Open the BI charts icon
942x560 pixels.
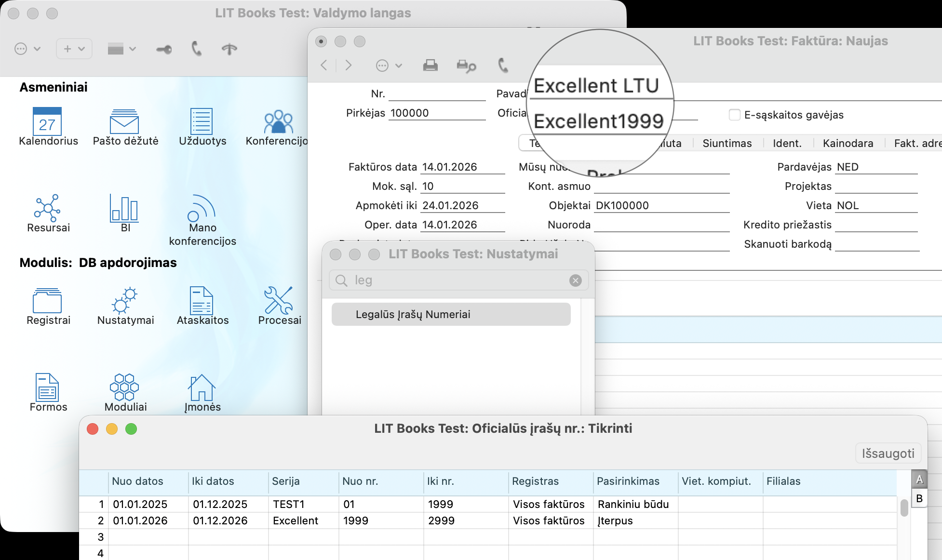pos(124,208)
